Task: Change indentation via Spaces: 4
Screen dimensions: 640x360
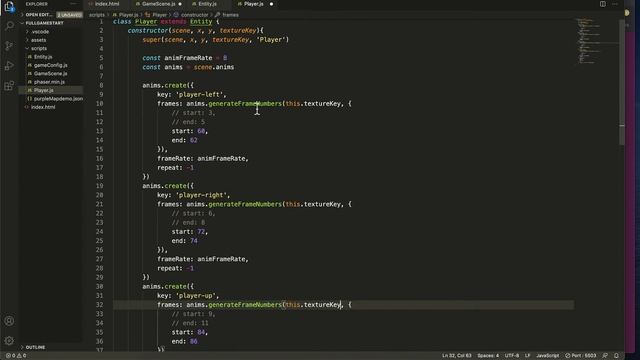Action: coord(488,356)
